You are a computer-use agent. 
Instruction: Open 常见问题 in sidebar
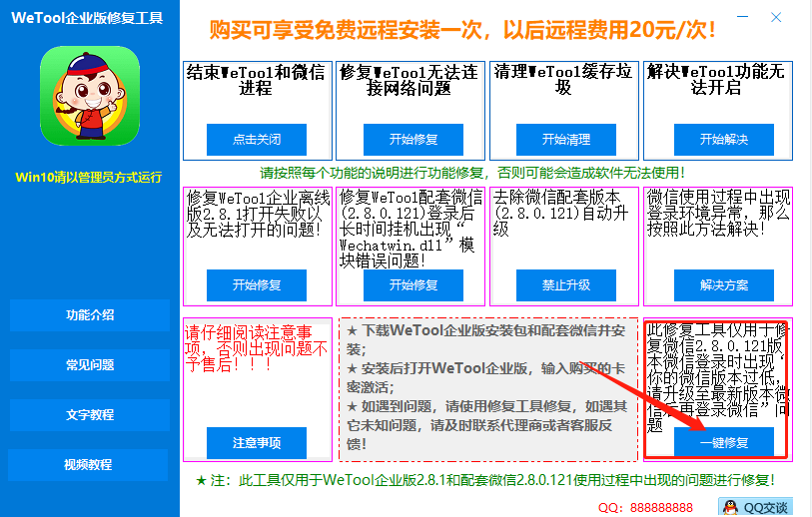[90, 365]
